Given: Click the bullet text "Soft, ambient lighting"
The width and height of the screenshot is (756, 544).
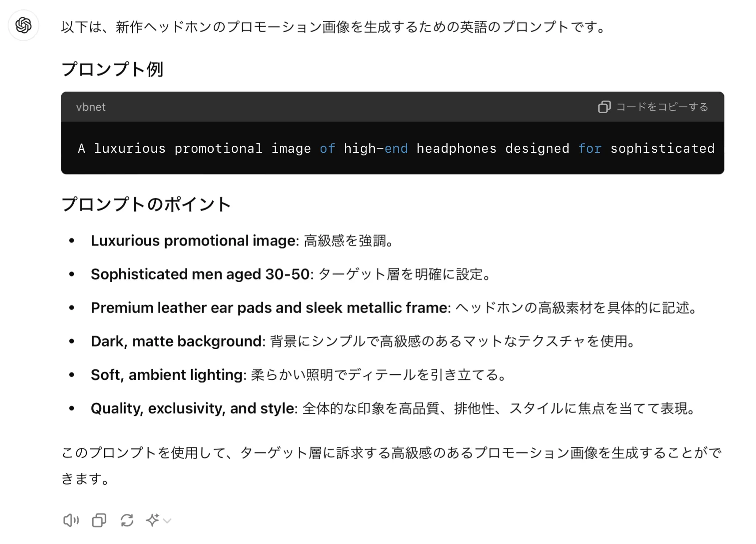Looking at the screenshot, I should tap(166, 375).
